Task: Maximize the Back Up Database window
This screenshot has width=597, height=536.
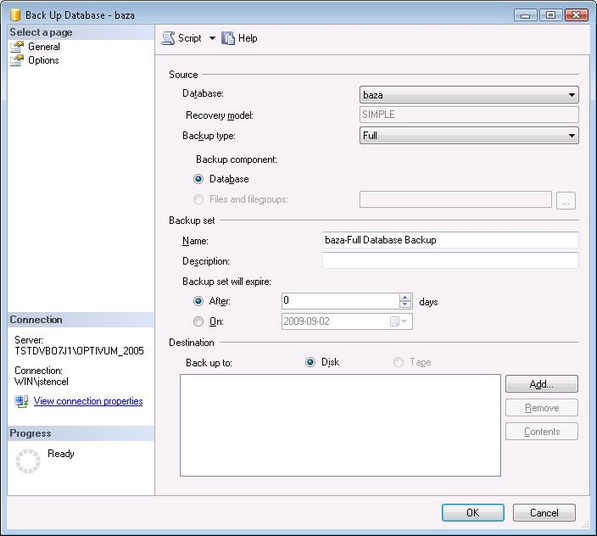Action: pos(551,15)
